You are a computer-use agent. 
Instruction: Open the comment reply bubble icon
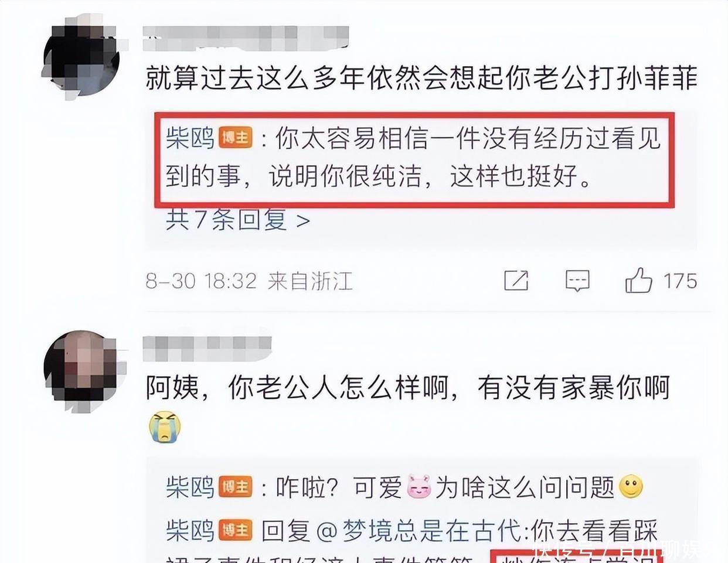(x=577, y=281)
